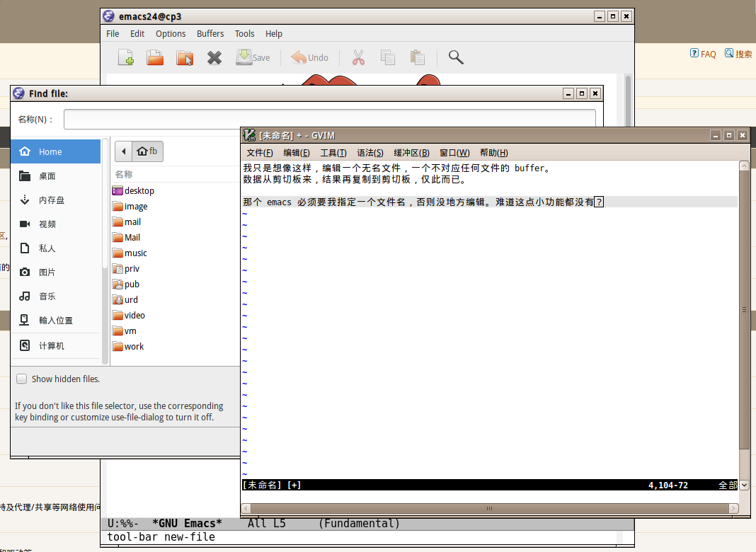Select the capitalized Mail folder
Image resolution: width=756 pixels, height=552 pixels.
(126, 238)
